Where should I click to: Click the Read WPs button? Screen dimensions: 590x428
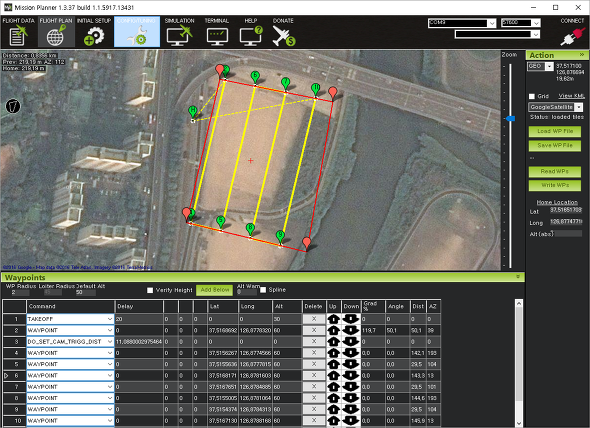[x=555, y=172]
